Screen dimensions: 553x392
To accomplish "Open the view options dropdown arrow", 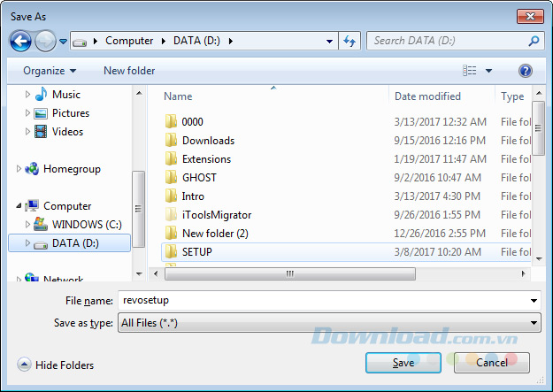I will coord(488,71).
